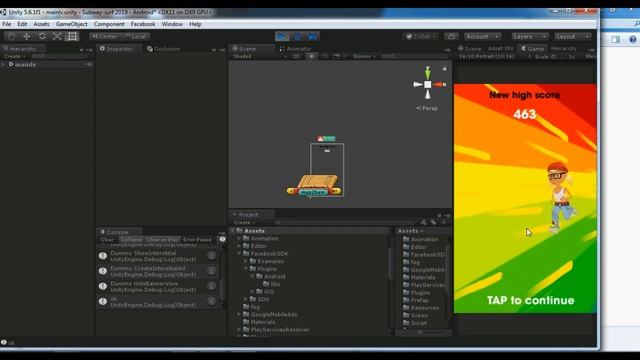Expand the Animation folder in tree
Screen dimensions: 640x360
pyautogui.click(x=239, y=238)
